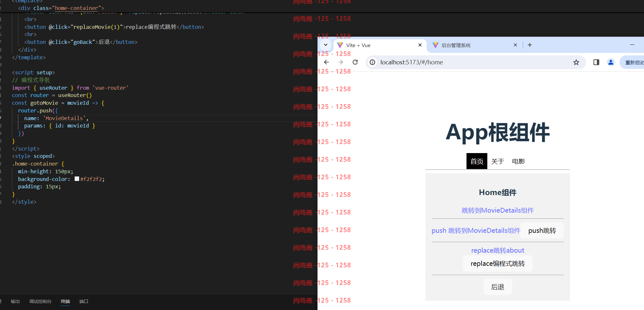Screen dimensions: 644x310
Task: Click the params id movieId line
Action: pos(60,126)
